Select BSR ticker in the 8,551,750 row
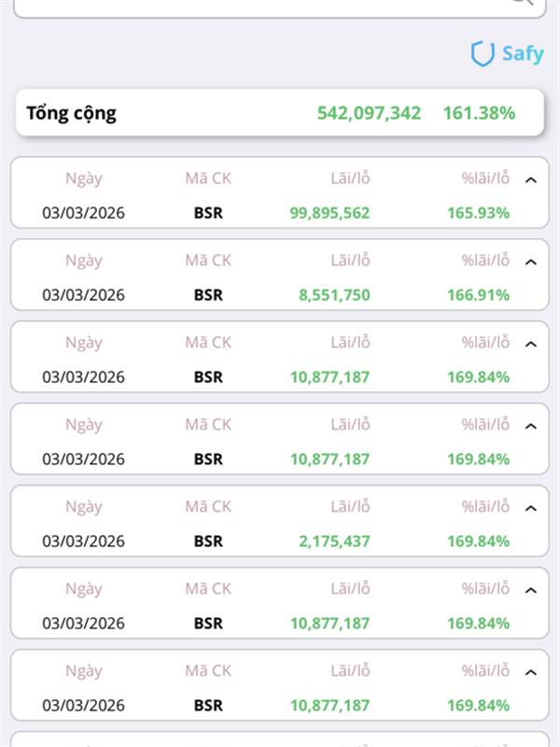This screenshot has width=560, height=747. point(208,295)
